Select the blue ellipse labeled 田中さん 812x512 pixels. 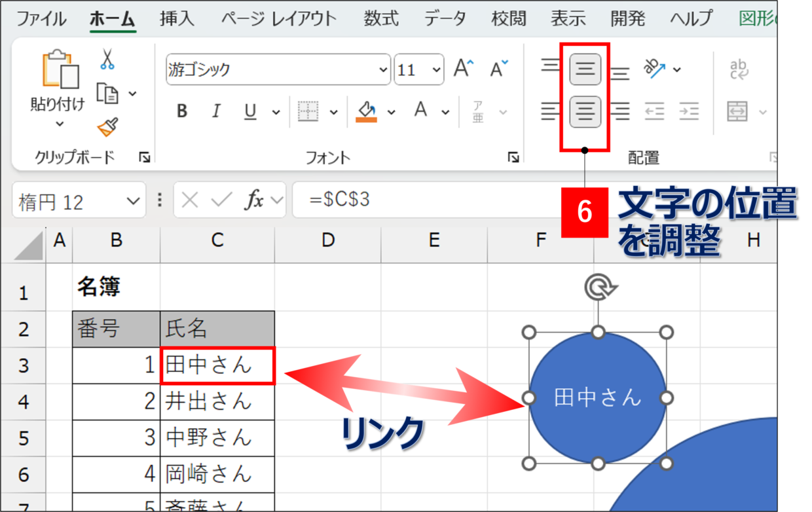click(x=598, y=397)
